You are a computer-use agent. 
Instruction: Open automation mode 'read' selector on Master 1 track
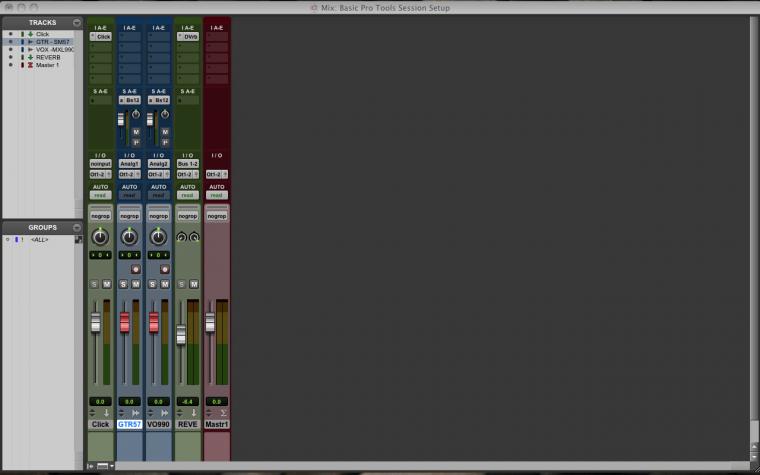pyautogui.click(x=217, y=195)
